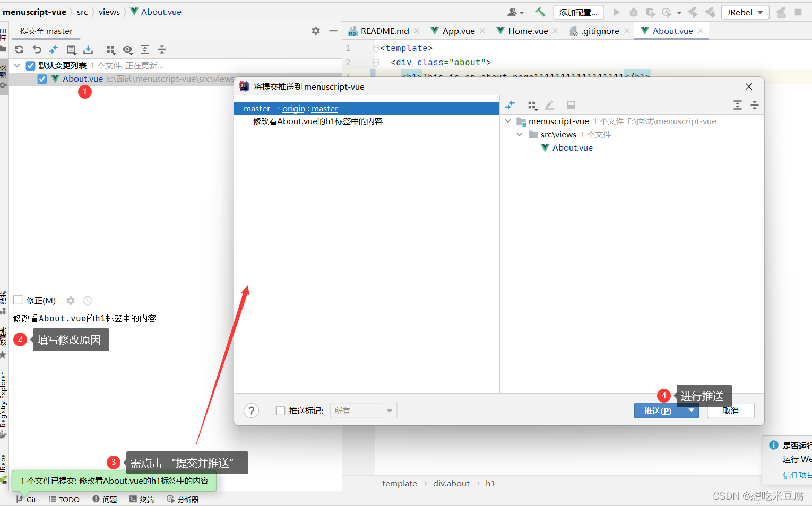The image size is (812, 506).
Task: Open the profiler run dropdown arrow
Action: (x=679, y=13)
